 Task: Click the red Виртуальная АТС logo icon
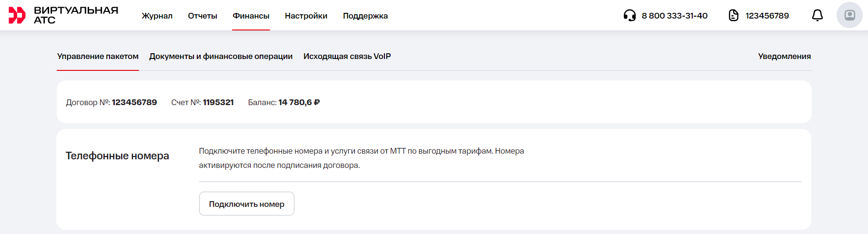(x=17, y=15)
